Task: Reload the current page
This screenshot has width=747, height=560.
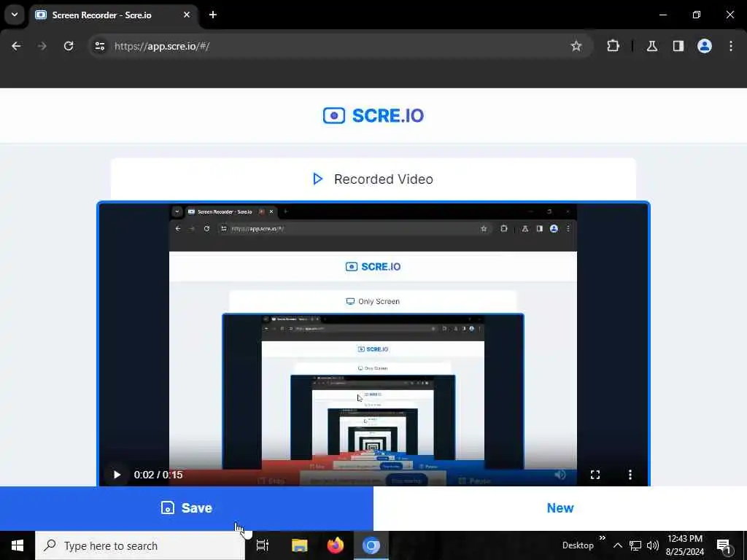Action: coord(69,46)
